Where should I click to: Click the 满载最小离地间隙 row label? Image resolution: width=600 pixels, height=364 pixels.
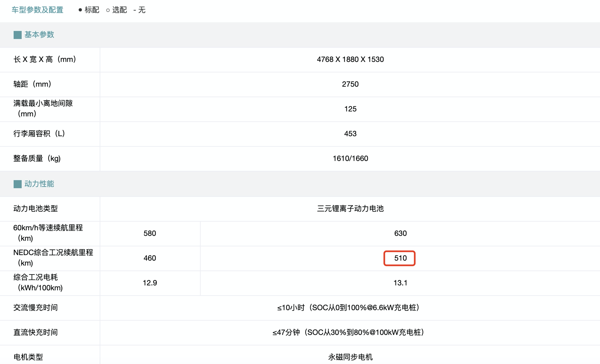[43, 108]
